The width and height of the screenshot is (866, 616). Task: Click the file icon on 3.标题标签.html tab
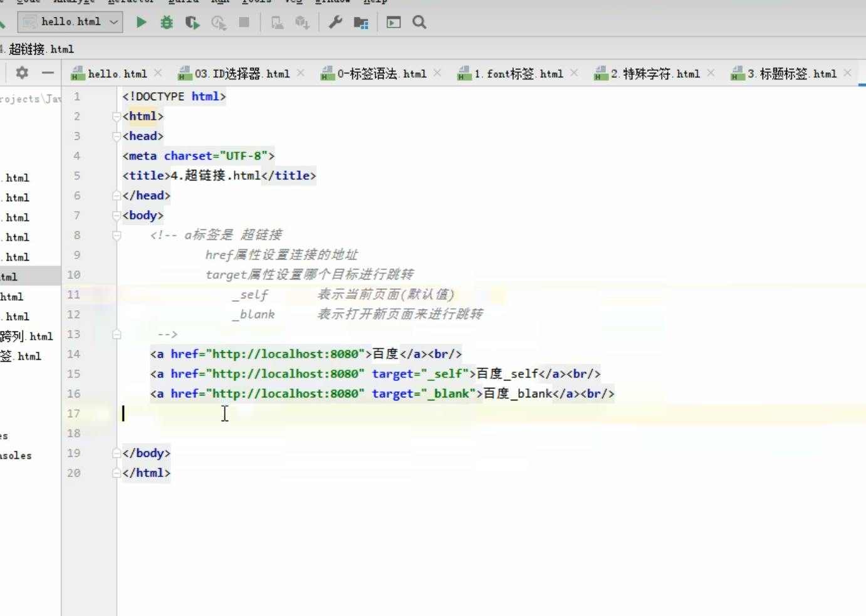(x=738, y=74)
